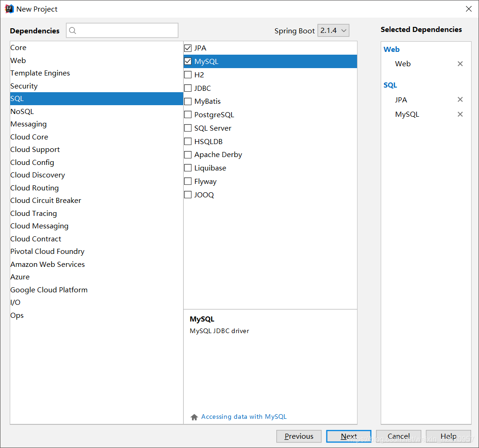Proceed with the Next button
Screen dimensions: 479x448
349,436
